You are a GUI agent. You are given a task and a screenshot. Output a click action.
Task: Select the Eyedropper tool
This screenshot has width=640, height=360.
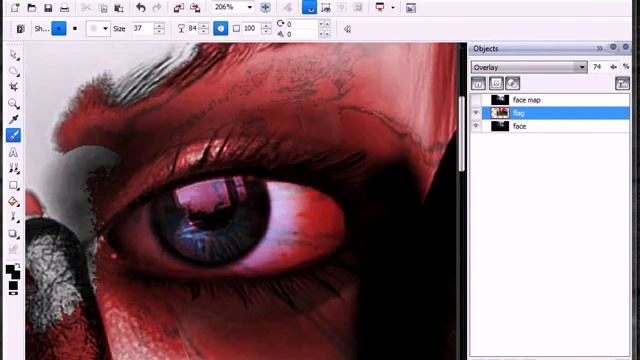[x=13, y=119]
